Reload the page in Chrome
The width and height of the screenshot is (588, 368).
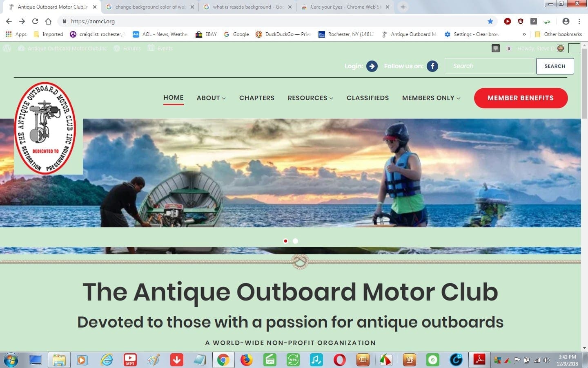35,21
